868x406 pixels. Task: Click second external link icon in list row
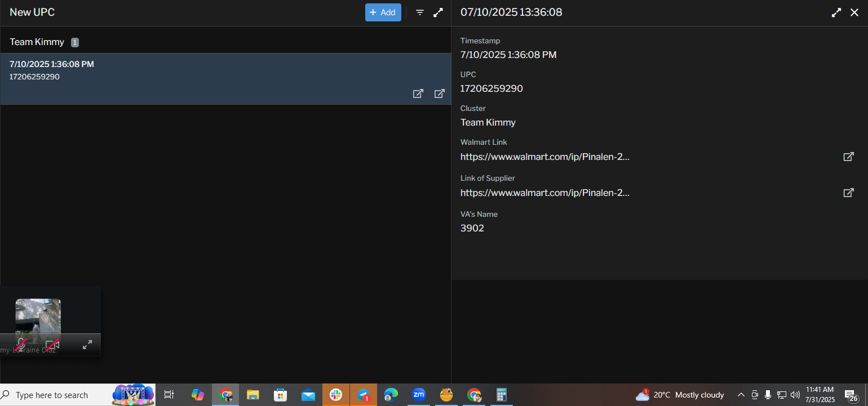click(x=440, y=93)
